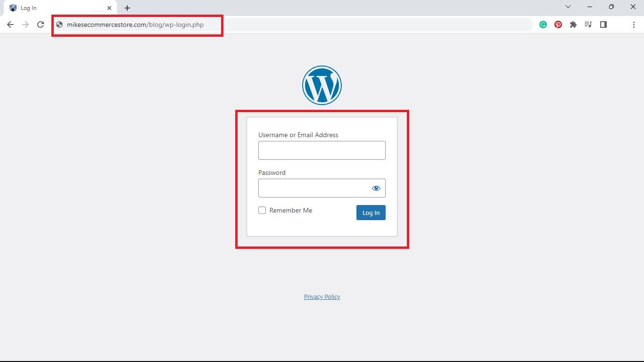Close the Log In tab

point(109,8)
